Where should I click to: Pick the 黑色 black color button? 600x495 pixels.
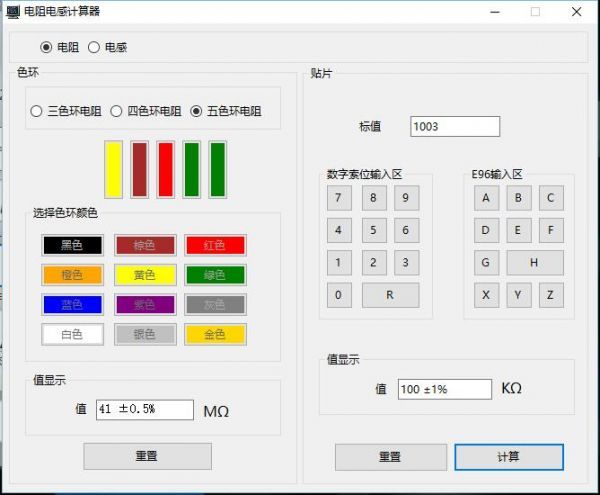point(72,245)
